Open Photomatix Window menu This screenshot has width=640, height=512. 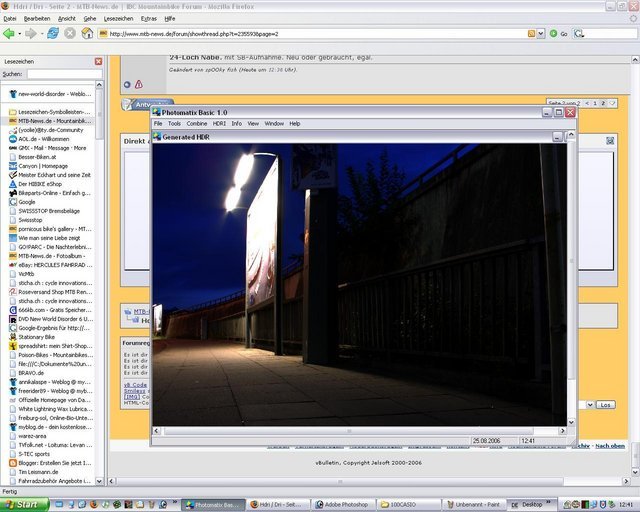coord(274,123)
